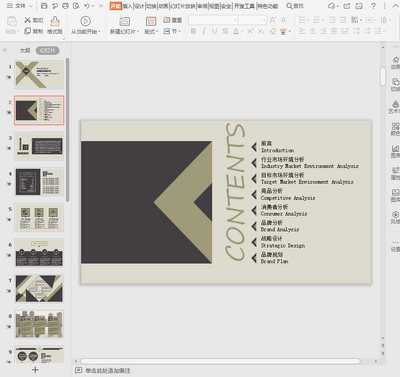Toggle Bold formatting
Screen dimensions: 400x377
click(x=193, y=31)
